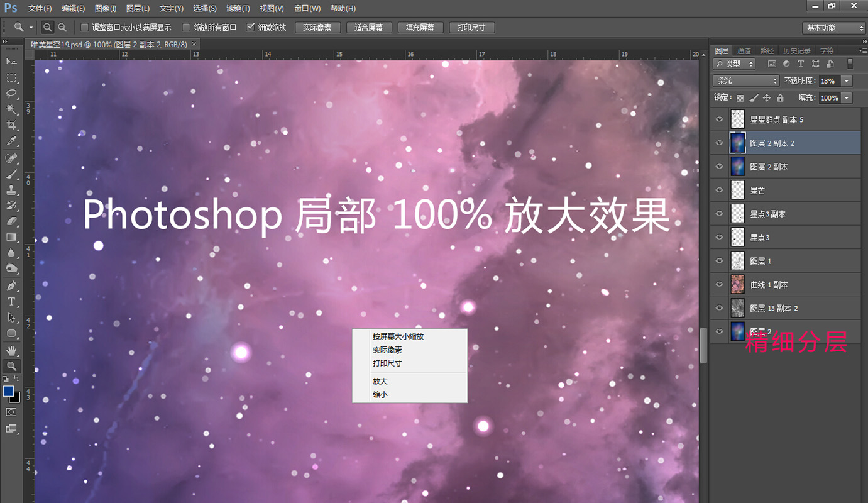The width and height of the screenshot is (868, 503).
Task: Select the Crop tool
Action: [11, 126]
